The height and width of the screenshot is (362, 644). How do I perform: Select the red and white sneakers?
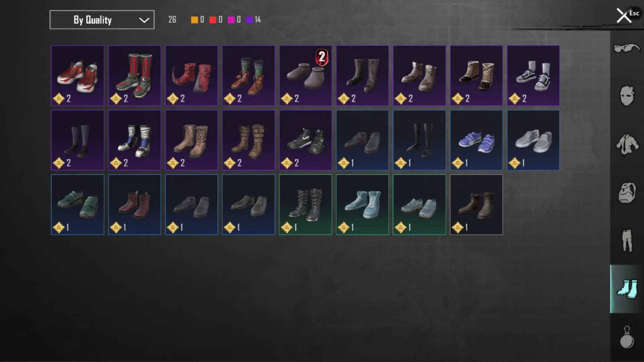click(x=77, y=75)
